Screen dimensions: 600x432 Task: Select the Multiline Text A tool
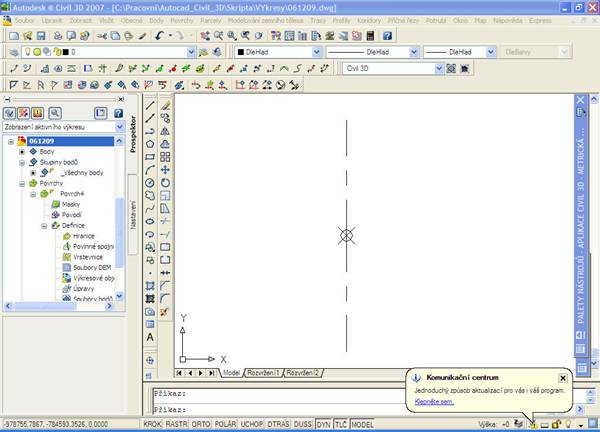pos(150,337)
